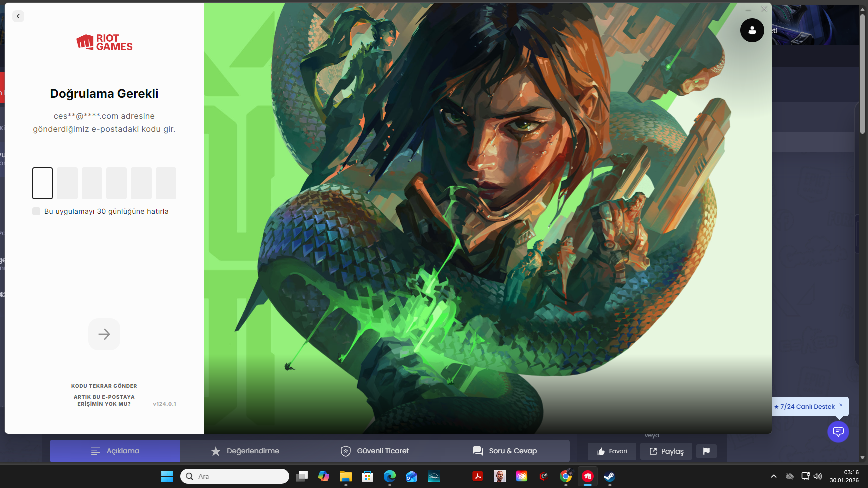This screenshot has height=488, width=868.
Task: Open Disney+ from the taskbar
Action: click(434, 476)
